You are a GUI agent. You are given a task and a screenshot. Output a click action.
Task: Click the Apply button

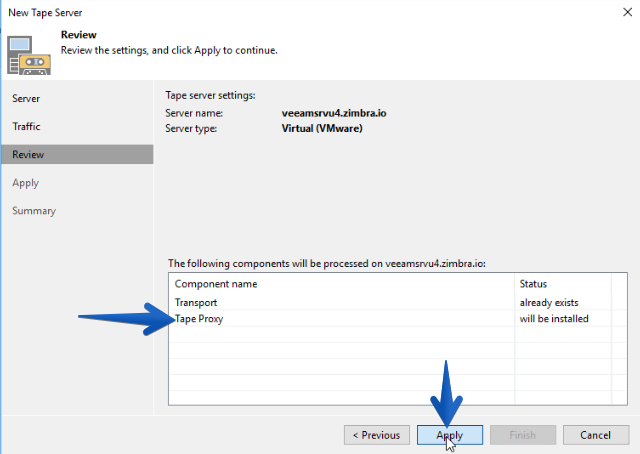point(450,435)
